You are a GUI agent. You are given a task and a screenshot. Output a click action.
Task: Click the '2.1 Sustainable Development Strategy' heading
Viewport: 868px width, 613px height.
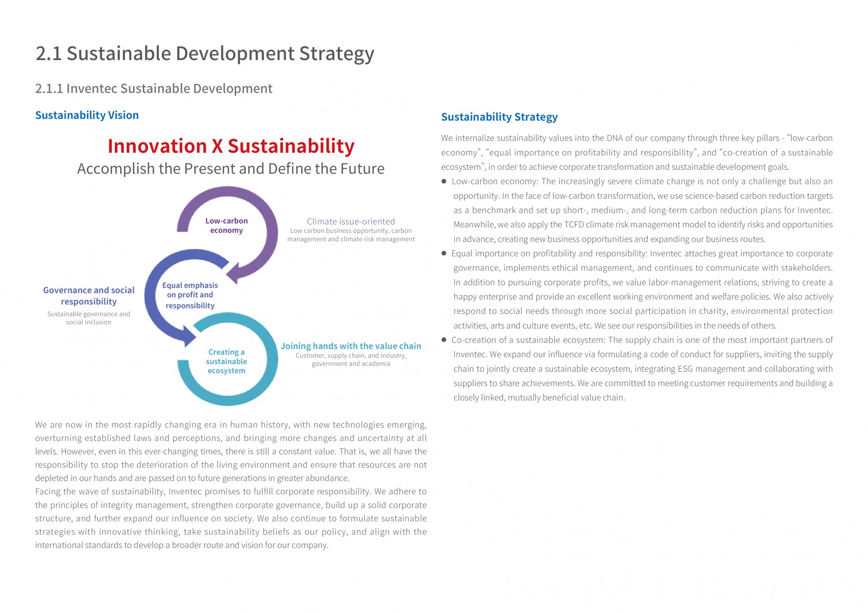coord(205,54)
